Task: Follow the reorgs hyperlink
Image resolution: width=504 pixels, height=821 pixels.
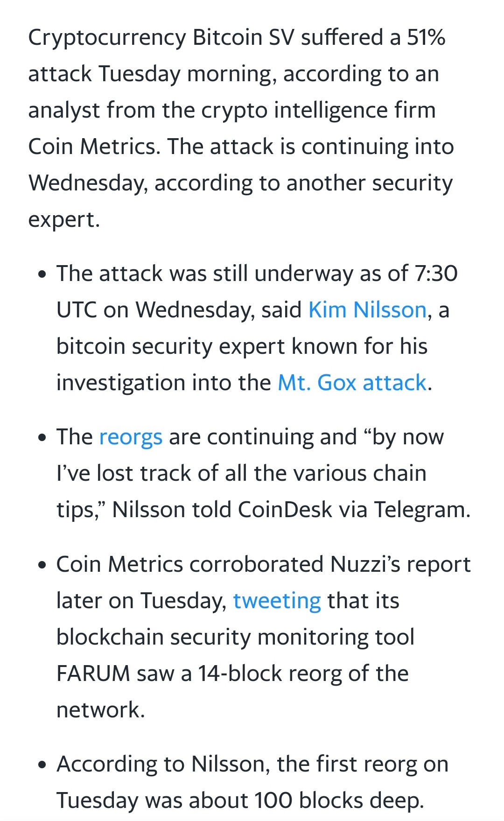Action: point(131,438)
